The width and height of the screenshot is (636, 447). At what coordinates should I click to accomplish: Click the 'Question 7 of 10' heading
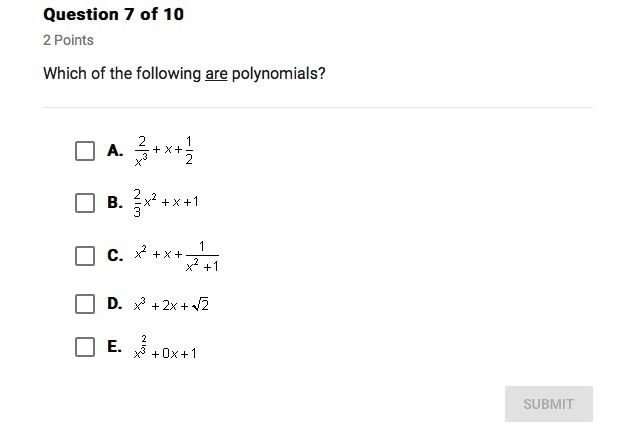(114, 14)
